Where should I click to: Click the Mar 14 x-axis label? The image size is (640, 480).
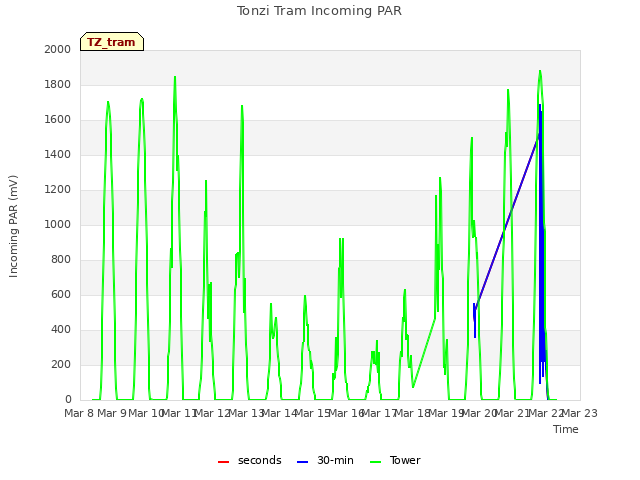point(279,413)
